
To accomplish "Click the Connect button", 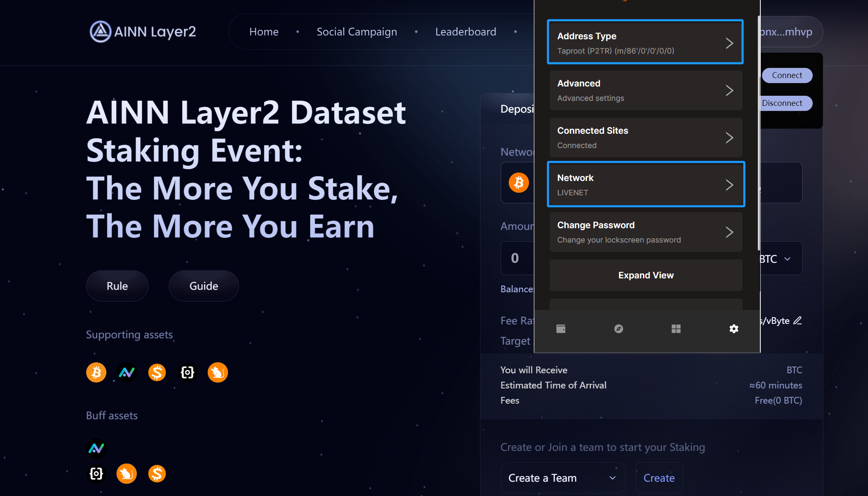I will (x=787, y=75).
